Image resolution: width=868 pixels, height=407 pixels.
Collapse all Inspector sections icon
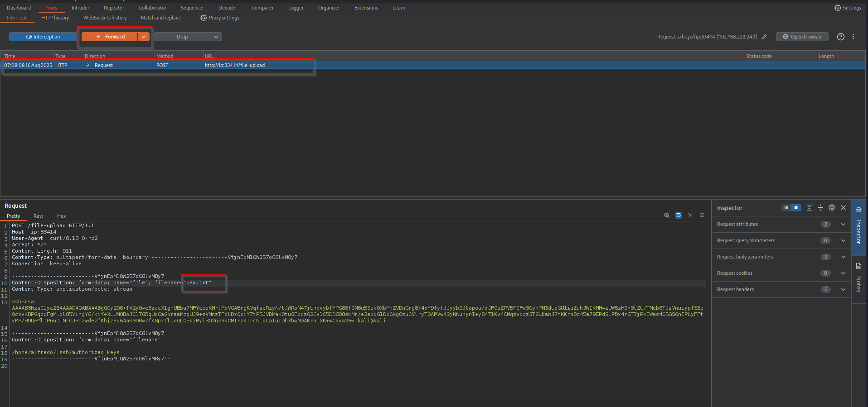[x=820, y=208]
